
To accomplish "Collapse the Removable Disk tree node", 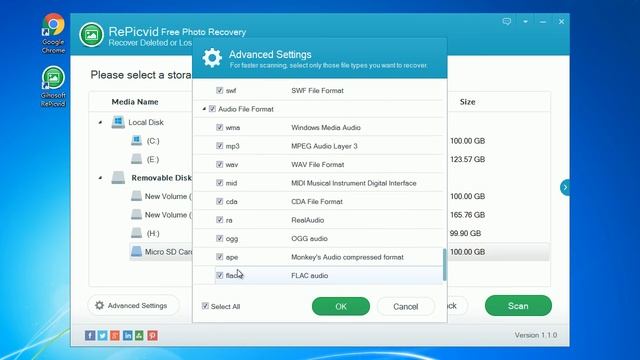I will click(x=100, y=178).
